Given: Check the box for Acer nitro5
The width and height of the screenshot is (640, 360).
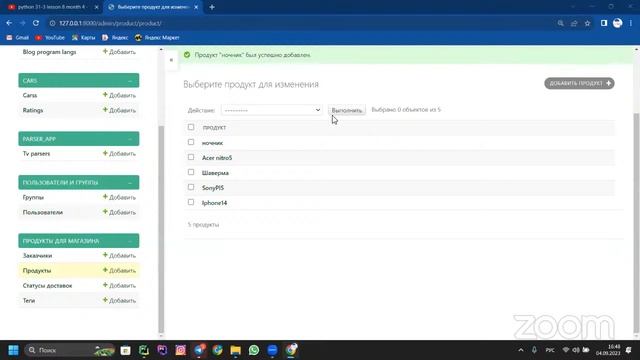Looking at the screenshot, I should click(191, 157).
